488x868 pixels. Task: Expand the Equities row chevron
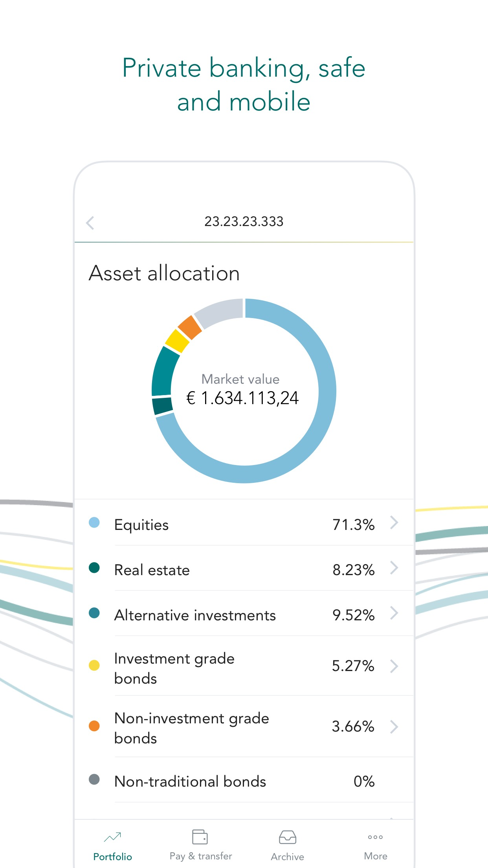[394, 523]
